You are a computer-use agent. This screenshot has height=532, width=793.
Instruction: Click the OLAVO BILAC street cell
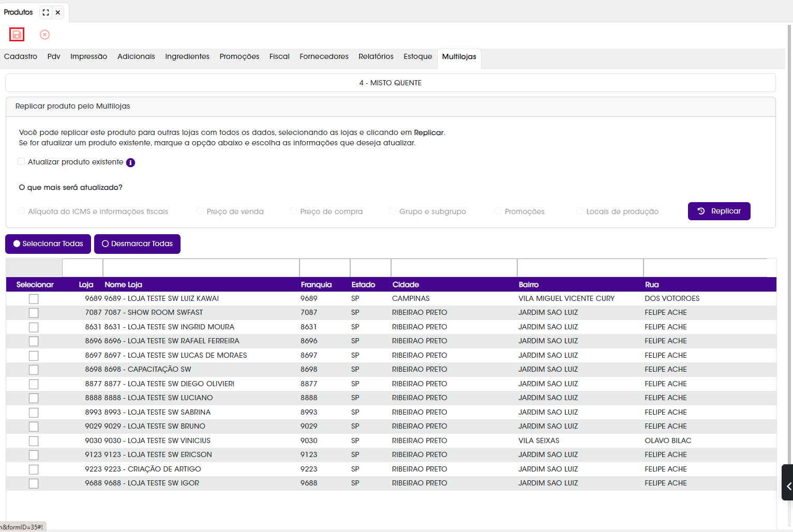point(668,441)
